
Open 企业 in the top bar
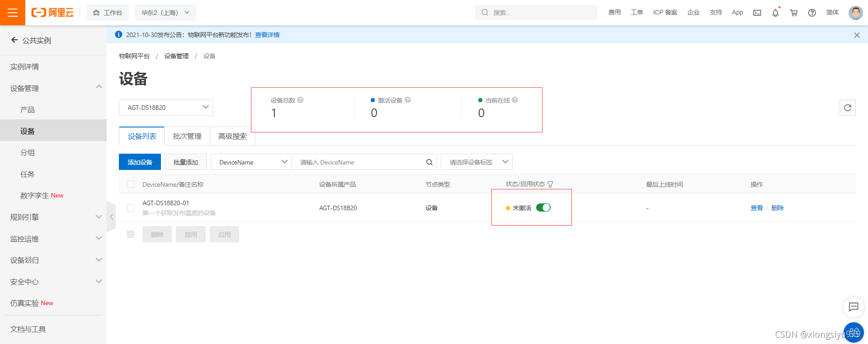click(693, 13)
